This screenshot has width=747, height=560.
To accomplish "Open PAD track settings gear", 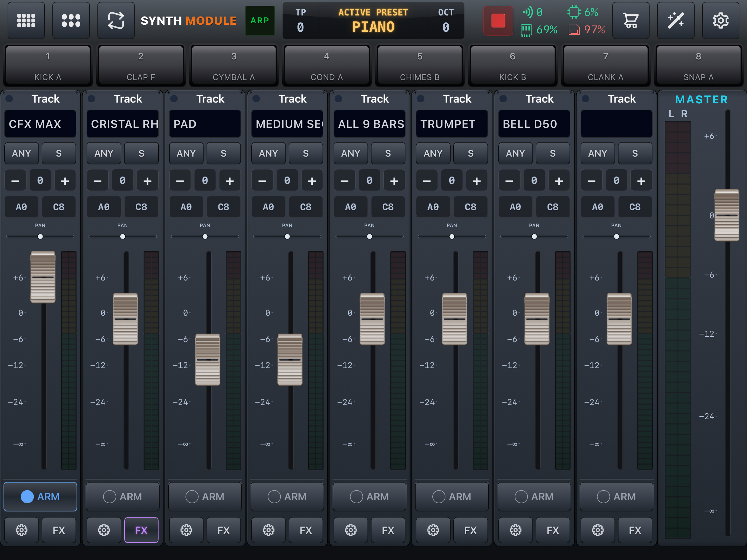I will [x=186, y=530].
